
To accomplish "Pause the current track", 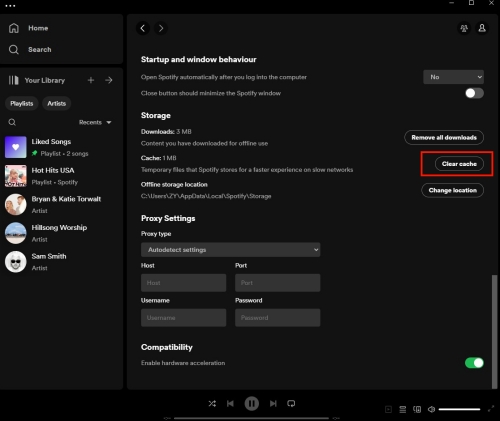I will click(252, 404).
